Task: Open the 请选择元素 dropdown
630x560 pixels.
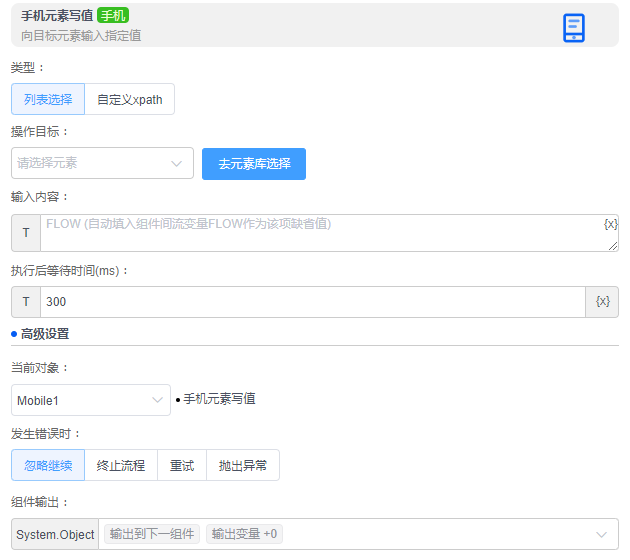Action: [102, 163]
